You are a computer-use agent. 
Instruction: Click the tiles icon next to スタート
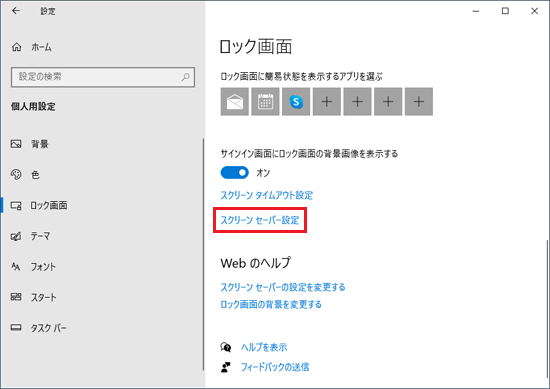click(16, 297)
